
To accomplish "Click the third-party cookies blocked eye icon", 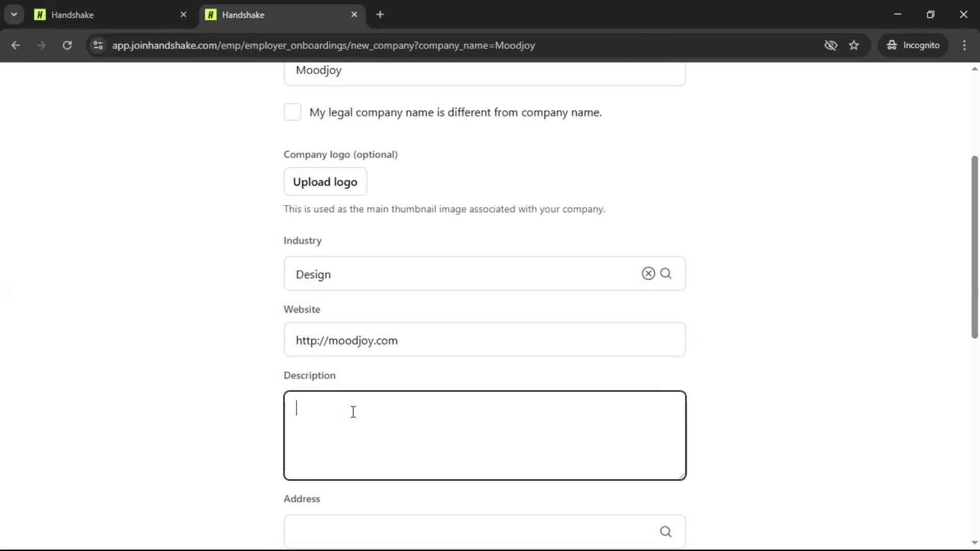I will (x=830, y=45).
